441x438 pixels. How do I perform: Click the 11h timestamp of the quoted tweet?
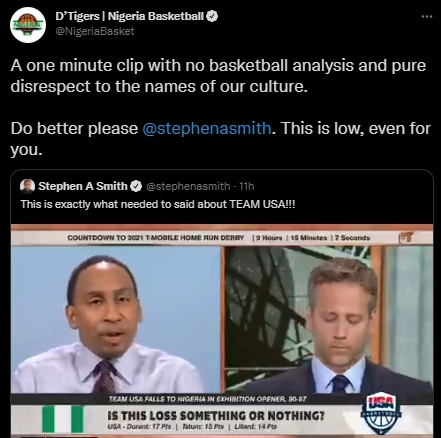[247, 186]
